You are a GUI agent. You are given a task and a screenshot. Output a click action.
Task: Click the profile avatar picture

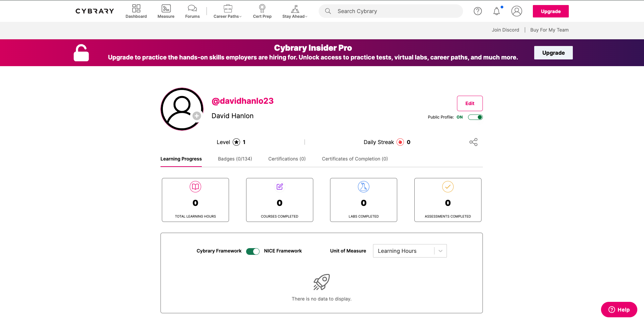pos(182,109)
